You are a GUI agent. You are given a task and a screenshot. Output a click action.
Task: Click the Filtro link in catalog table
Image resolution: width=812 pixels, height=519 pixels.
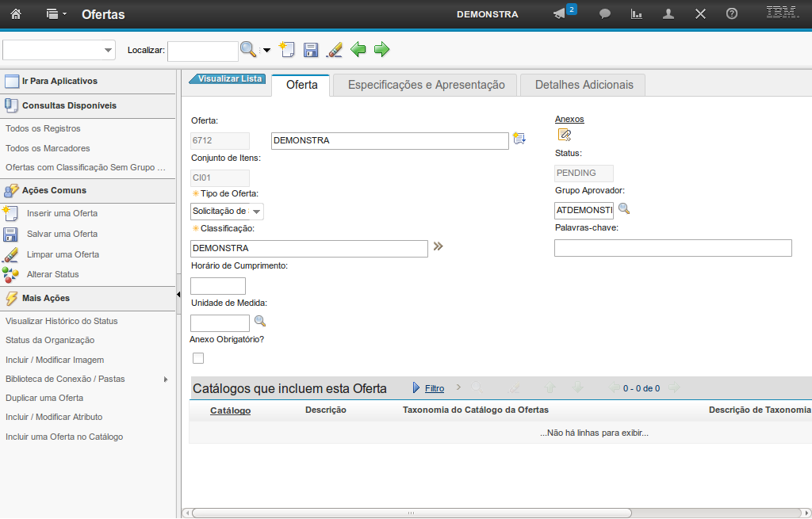click(435, 388)
